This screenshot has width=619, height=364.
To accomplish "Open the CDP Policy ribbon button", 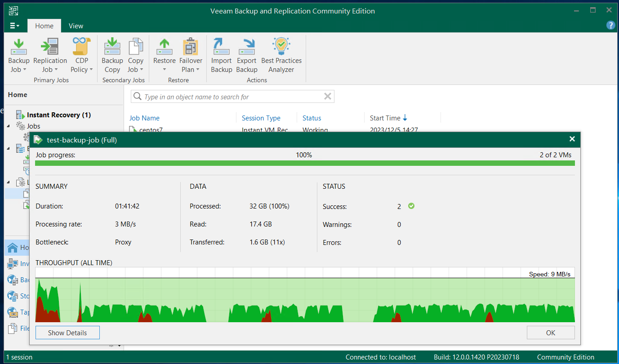I will coord(82,56).
